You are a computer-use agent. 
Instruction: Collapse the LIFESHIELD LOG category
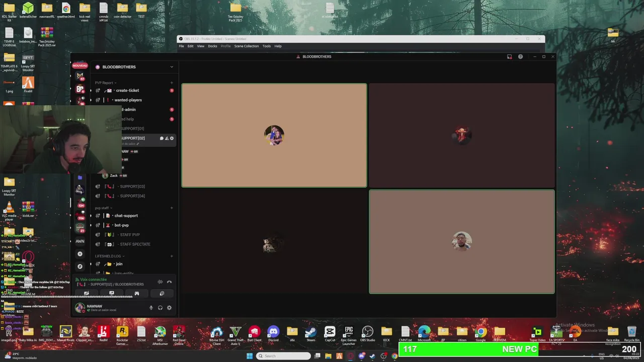(x=109, y=256)
